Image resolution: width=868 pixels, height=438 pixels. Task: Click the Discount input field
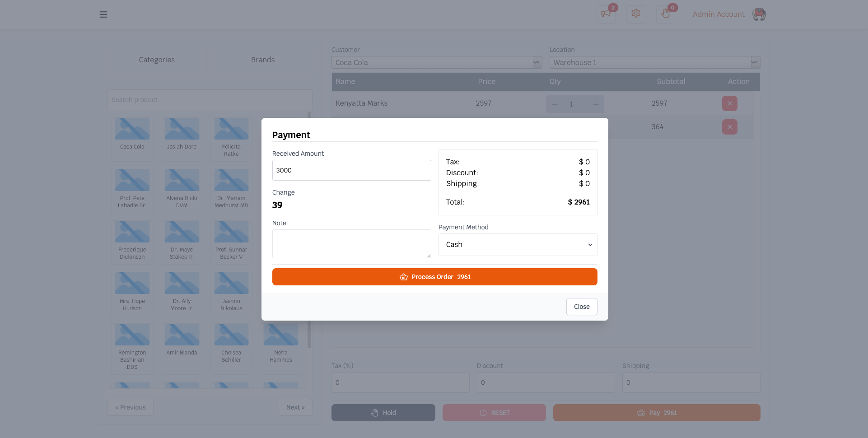(x=546, y=382)
